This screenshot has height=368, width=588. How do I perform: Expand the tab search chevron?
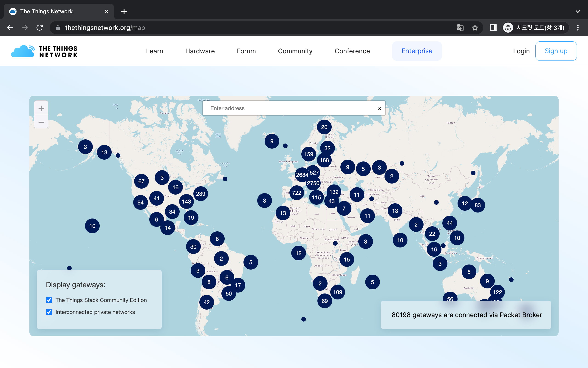pos(578,11)
